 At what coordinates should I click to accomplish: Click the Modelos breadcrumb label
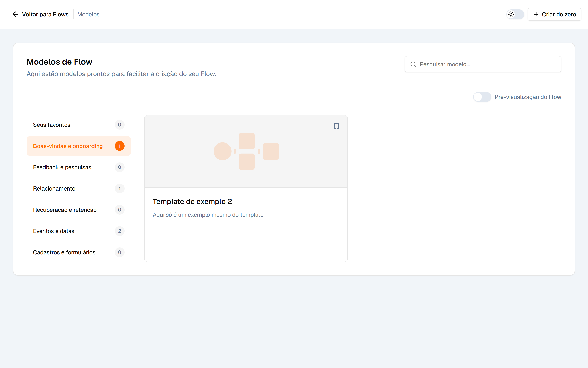88,14
